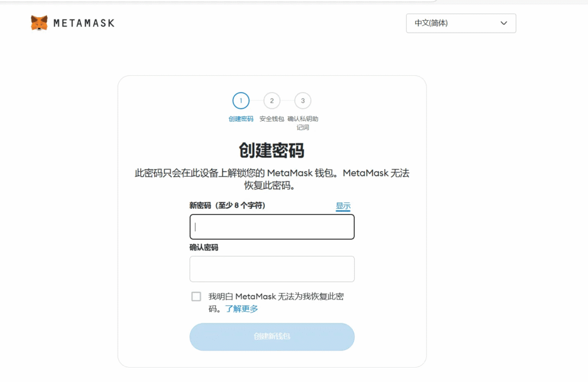Click the 确认密码 field label
588x382 pixels.
pyautogui.click(x=204, y=248)
